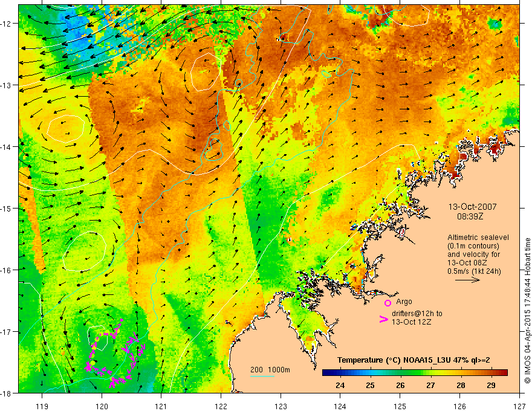The image size is (532, 411).
Task: Click the latitude axis label -14
Action: [x=5, y=147]
